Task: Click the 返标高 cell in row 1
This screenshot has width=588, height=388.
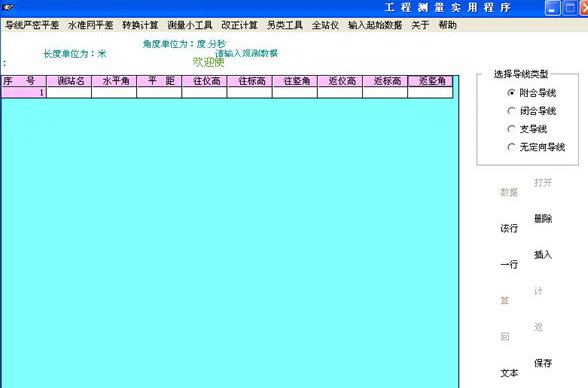Action: pos(385,92)
